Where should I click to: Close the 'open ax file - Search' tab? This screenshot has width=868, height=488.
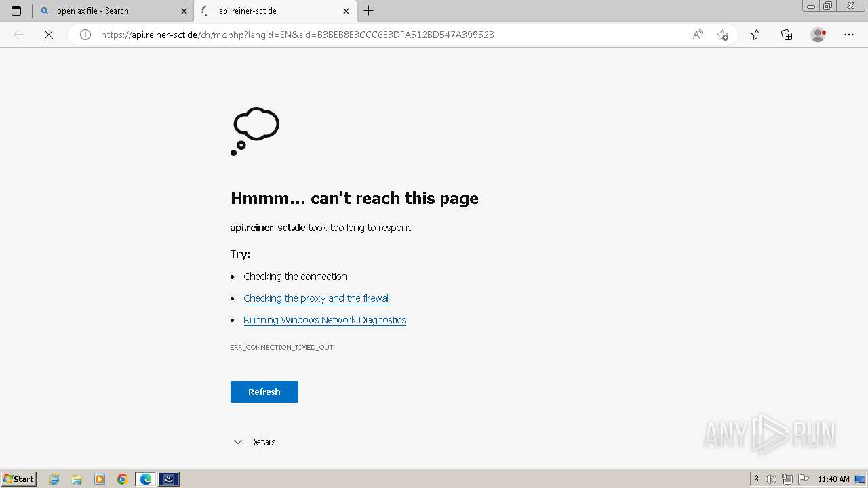(184, 11)
